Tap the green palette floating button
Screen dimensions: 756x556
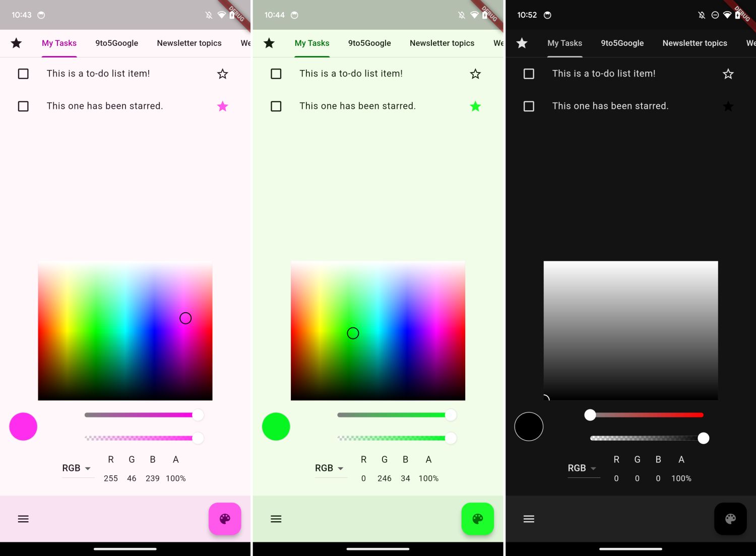click(x=477, y=519)
